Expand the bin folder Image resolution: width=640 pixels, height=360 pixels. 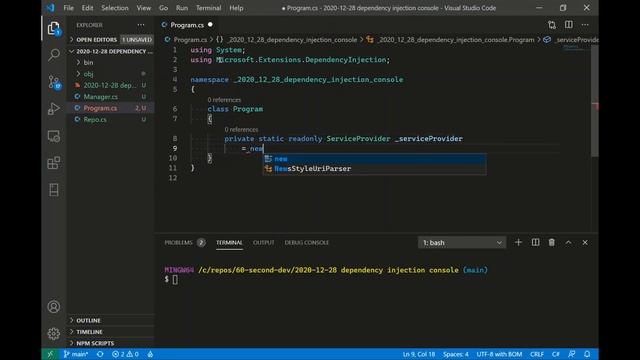click(x=88, y=62)
